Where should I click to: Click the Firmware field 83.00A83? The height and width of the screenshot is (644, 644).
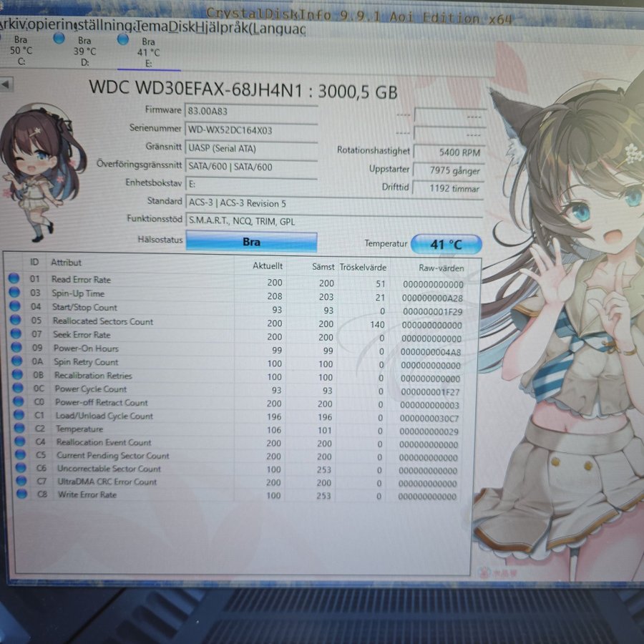click(251, 112)
